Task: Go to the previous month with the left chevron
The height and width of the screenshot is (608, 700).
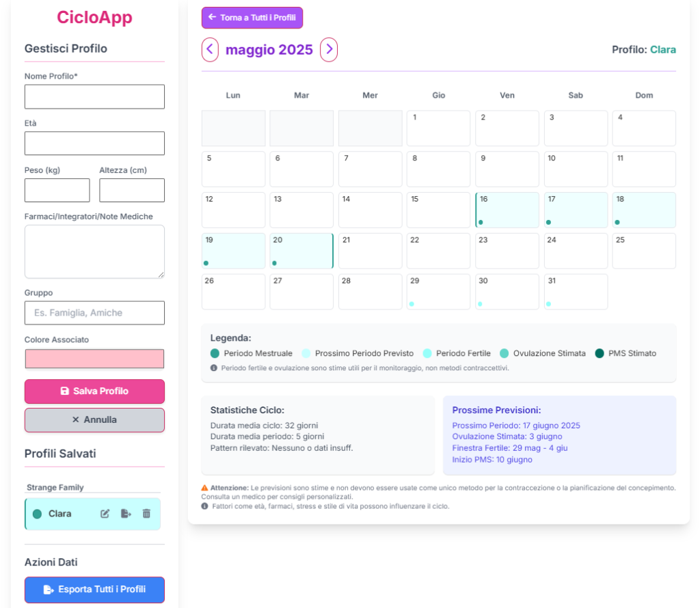Action: (211, 50)
